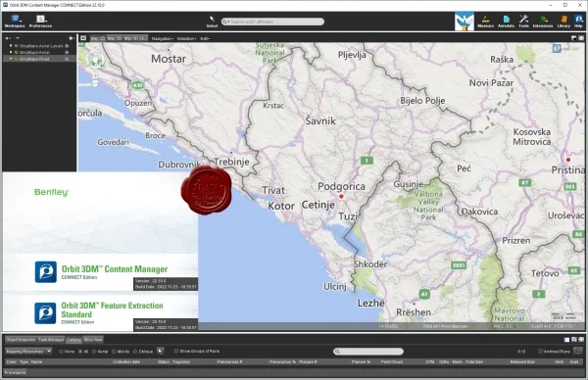Open the layer panel settings gear dropdown
588x380 pixels.
click(72, 38)
